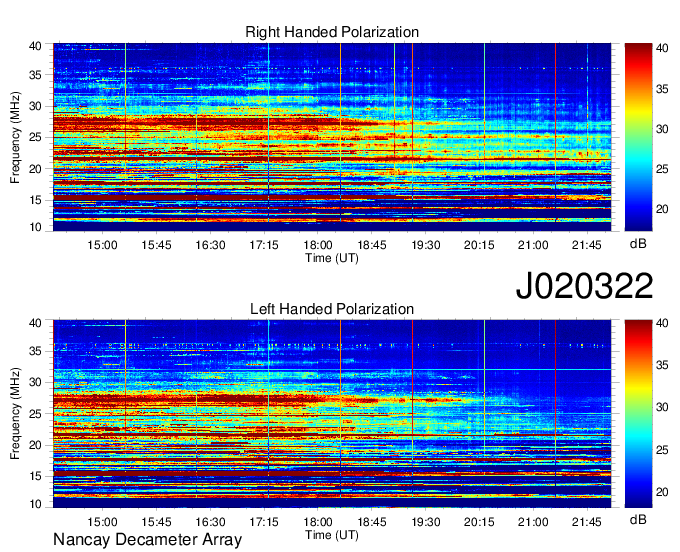Click the 'Right Handed Polarization' plot title
The image size is (680, 552).
332,32
